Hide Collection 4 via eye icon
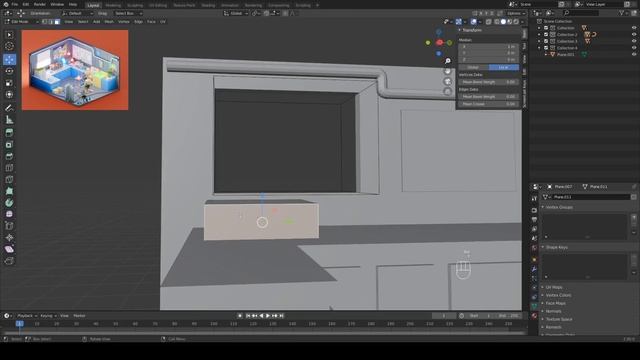The width and height of the screenshot is (640, 360). coord(634,48)
